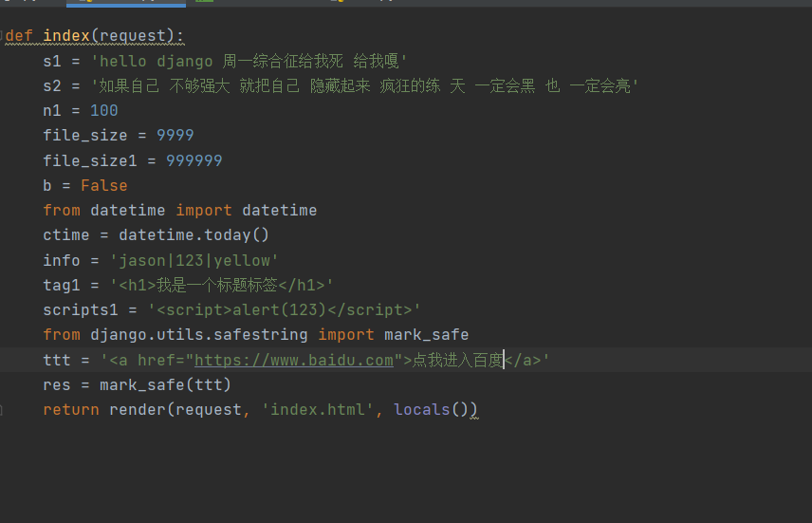Click the scripts1 variable

coord(81,310)
